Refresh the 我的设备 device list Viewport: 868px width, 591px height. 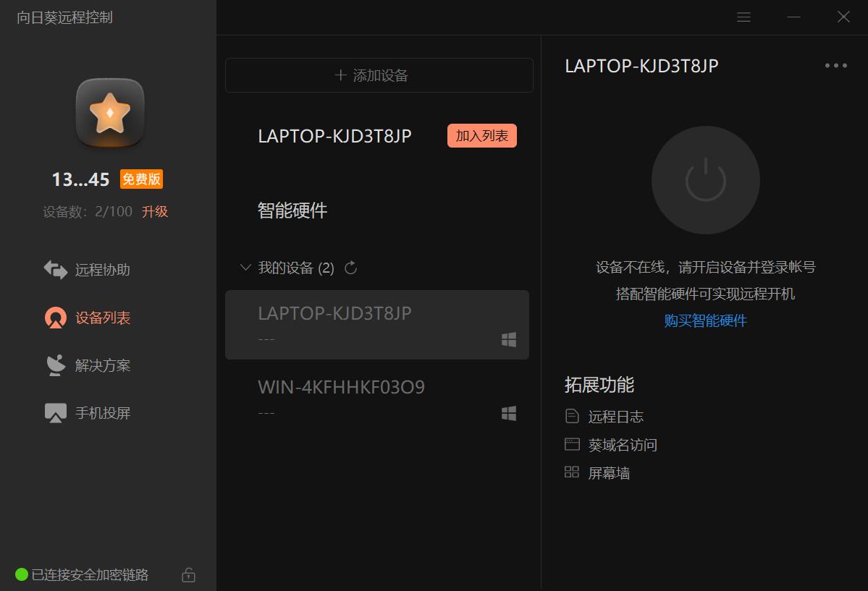coord(350,267)
